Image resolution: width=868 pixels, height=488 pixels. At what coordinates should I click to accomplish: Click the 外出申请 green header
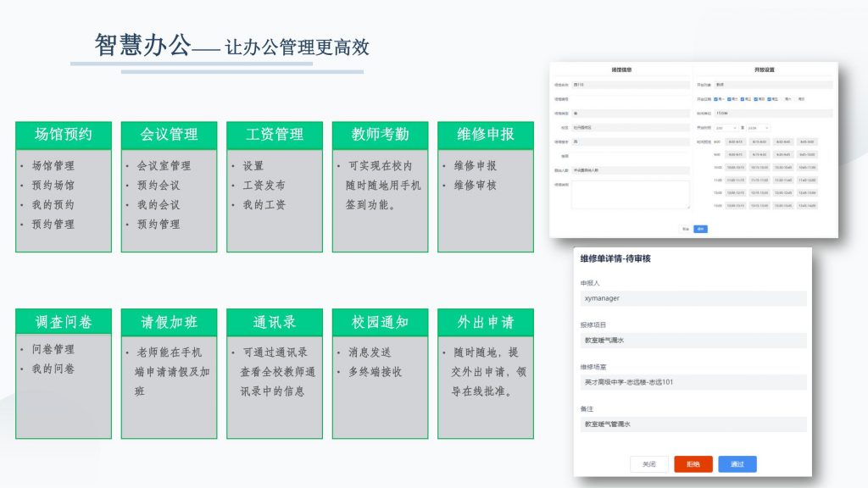pyautogui.click(x=485, y=322)
